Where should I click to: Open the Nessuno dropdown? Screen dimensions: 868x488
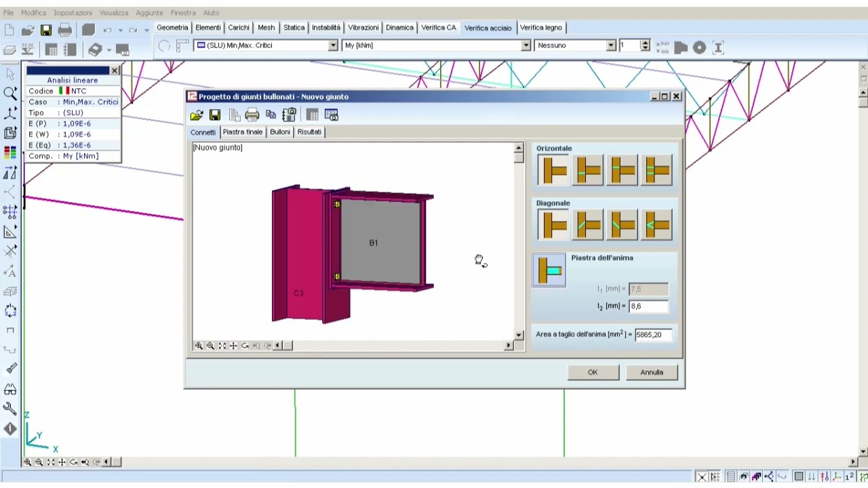(x=611, y=45)
